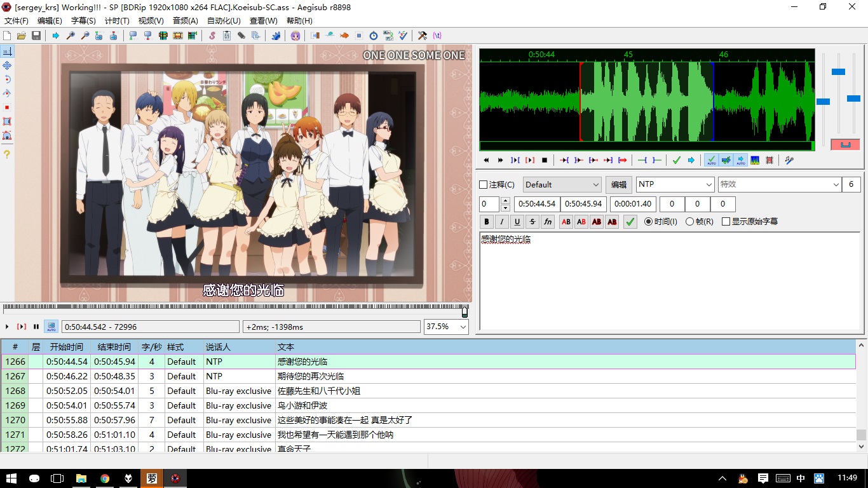Image resolution: width=868 pixels, height=488 pixels.
Task: Select subtitle row 1268 佐藤先生和八千代小姐
Action: (x=428, y=391)
